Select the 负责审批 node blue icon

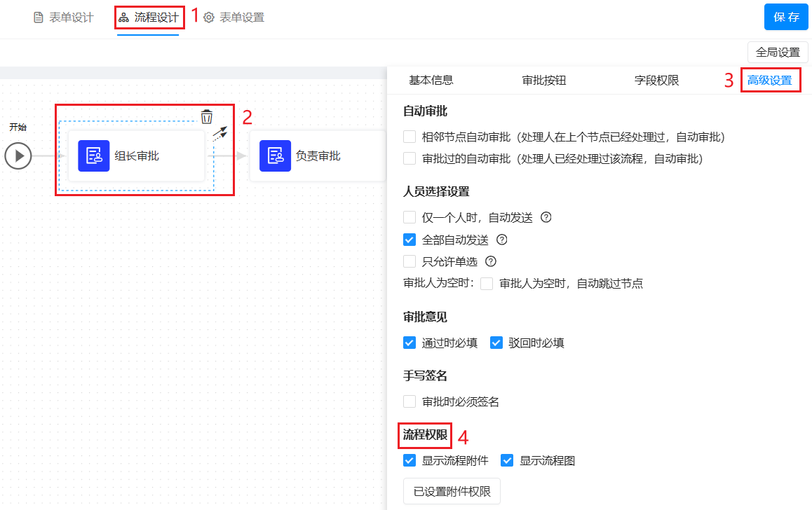(275, 156)
